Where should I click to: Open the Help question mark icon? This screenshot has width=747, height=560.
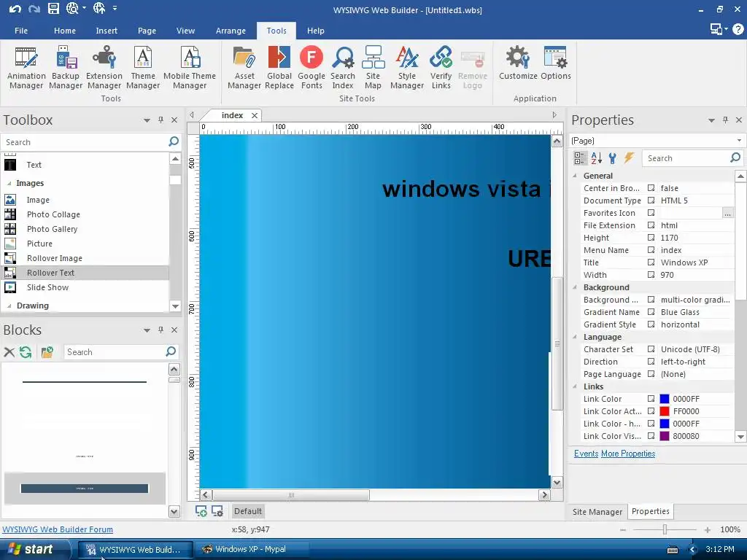click(x=738, y=29)
